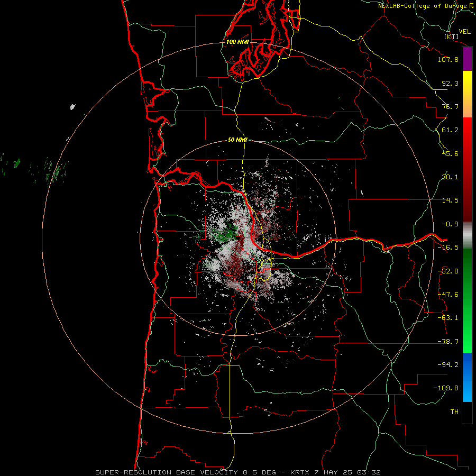
Task: Click the TH legend label
Action: tap(454, 411)
